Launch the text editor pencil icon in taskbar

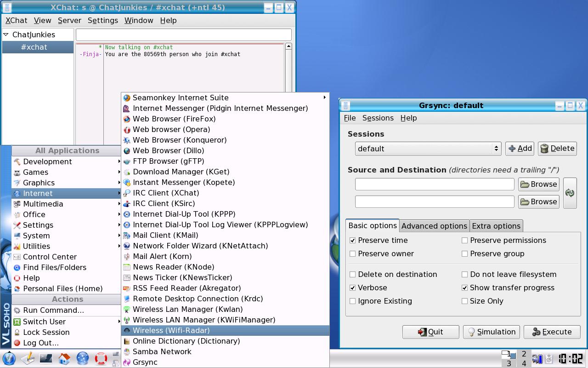point(28,358)
